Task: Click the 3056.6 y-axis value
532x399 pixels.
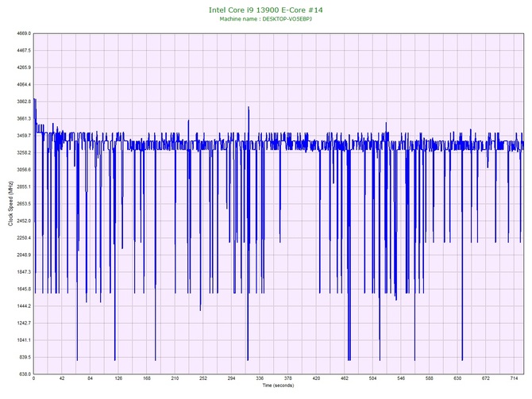Action: click(24, 170)
